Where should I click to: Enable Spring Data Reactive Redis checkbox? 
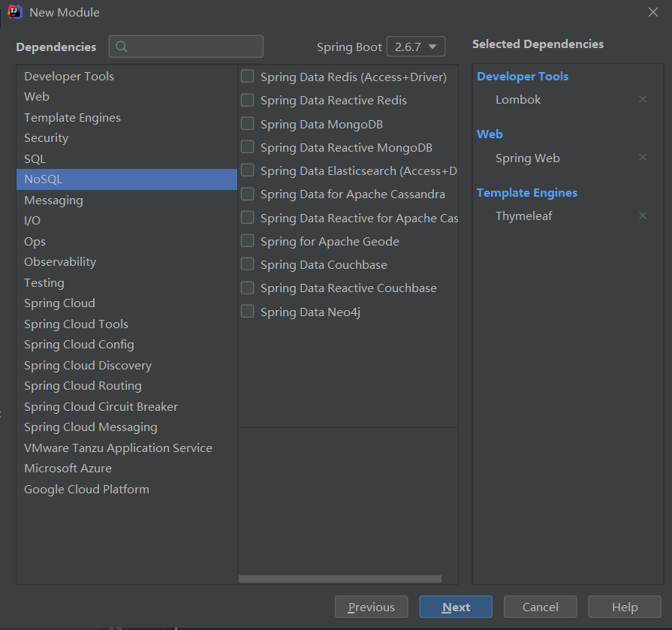coord(247,100)
